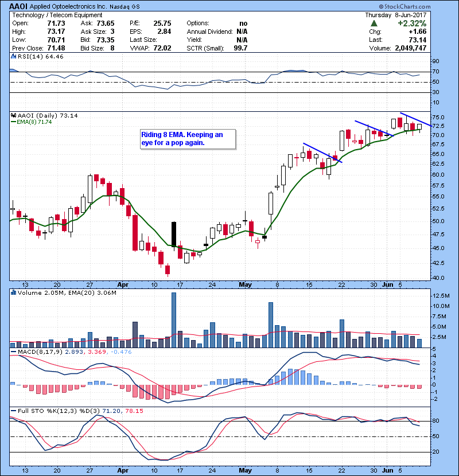
Task: Click the MACD(8,17,9) legend label
Action: coord(40,352)
